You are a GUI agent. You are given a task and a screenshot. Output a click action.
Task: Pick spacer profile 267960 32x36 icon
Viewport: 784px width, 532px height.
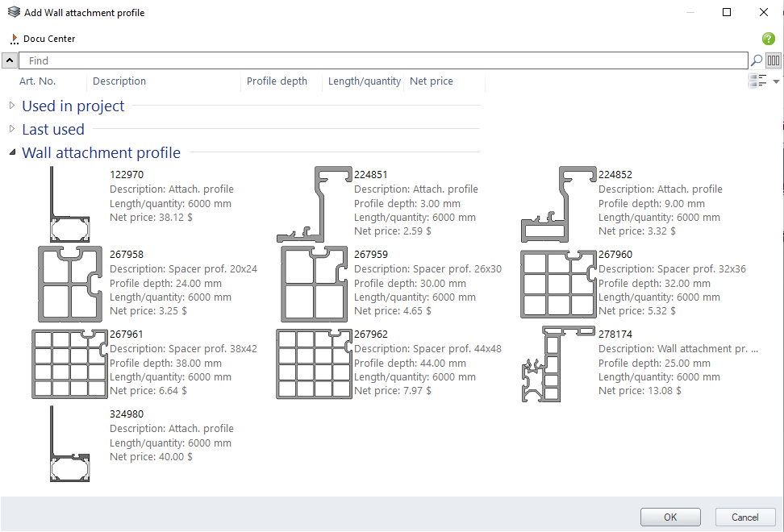coord(558,285)
